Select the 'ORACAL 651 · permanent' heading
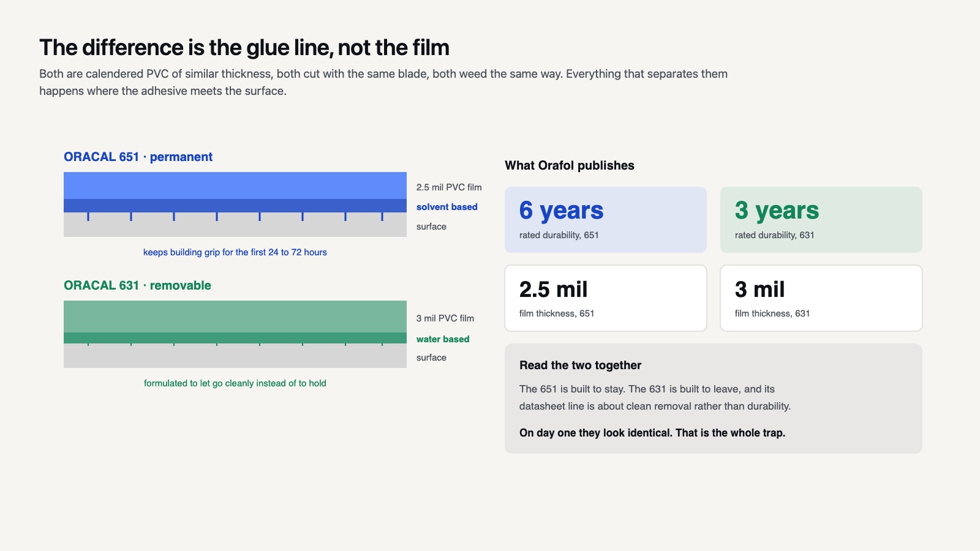This screenshot has width=980, height=551. click(138, 157)
